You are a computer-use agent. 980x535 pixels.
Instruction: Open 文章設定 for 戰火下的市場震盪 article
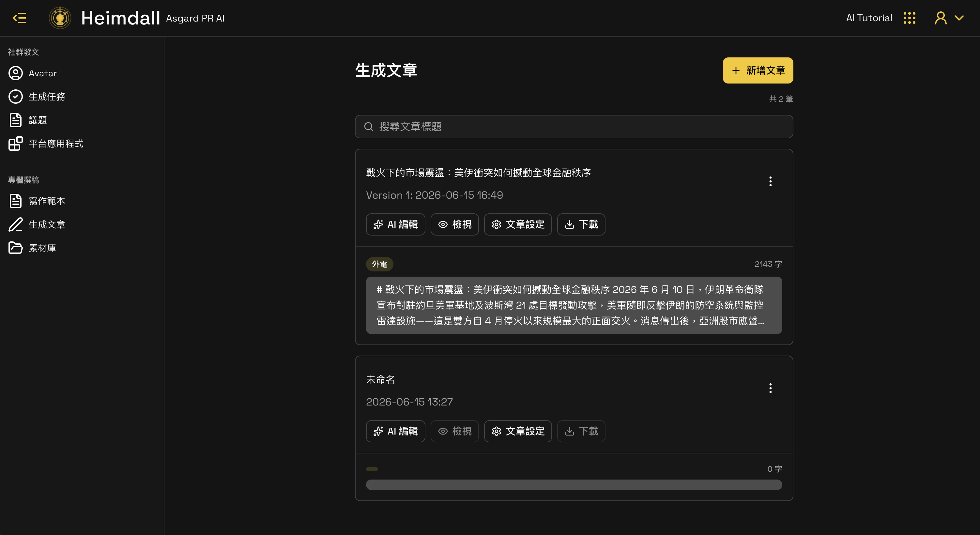518,224
